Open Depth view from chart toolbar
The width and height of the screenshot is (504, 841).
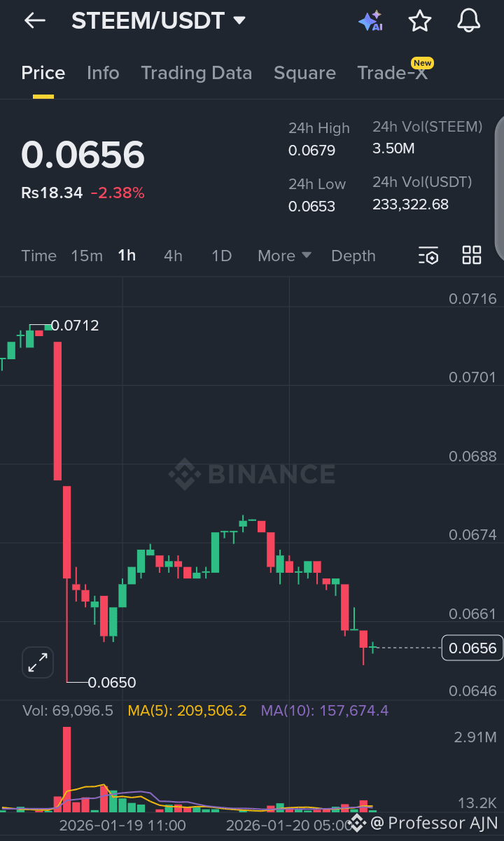(x=353, y=256)
